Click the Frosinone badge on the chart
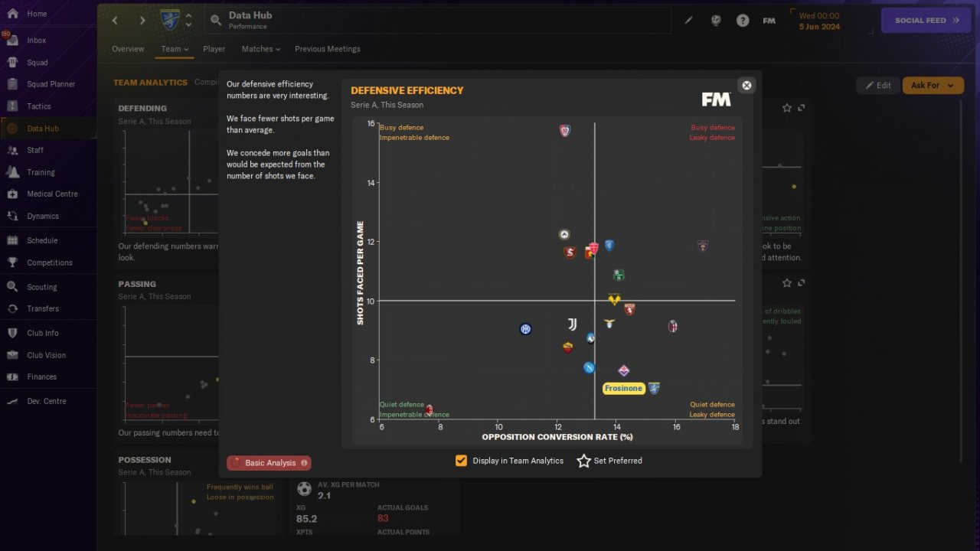Image resolution: width=980 pixels, height=551 pixels. tap(654, 388)
